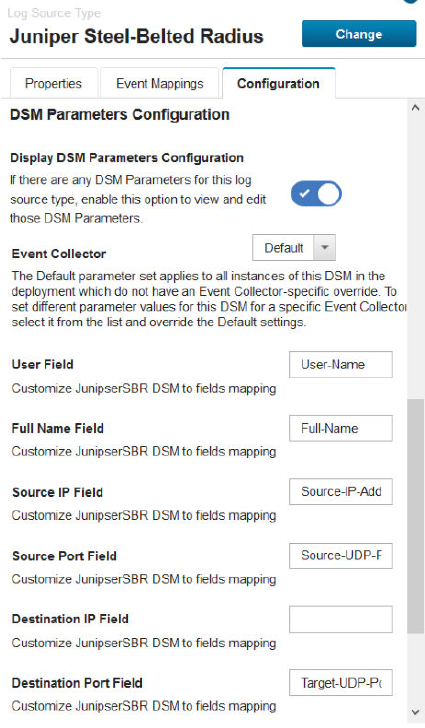This screenshot has width=425, height=728.
Task: Click the Destination IP Field label
Action: coord(70,619)
